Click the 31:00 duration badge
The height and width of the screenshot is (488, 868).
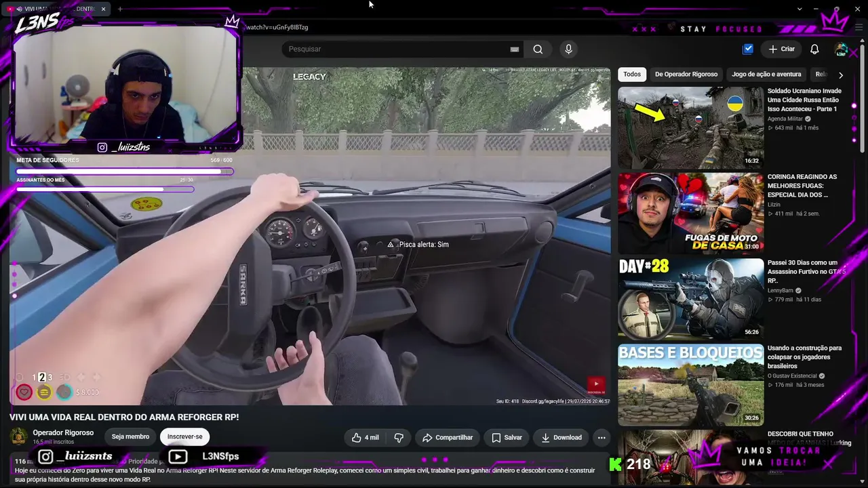click(751, 247)
